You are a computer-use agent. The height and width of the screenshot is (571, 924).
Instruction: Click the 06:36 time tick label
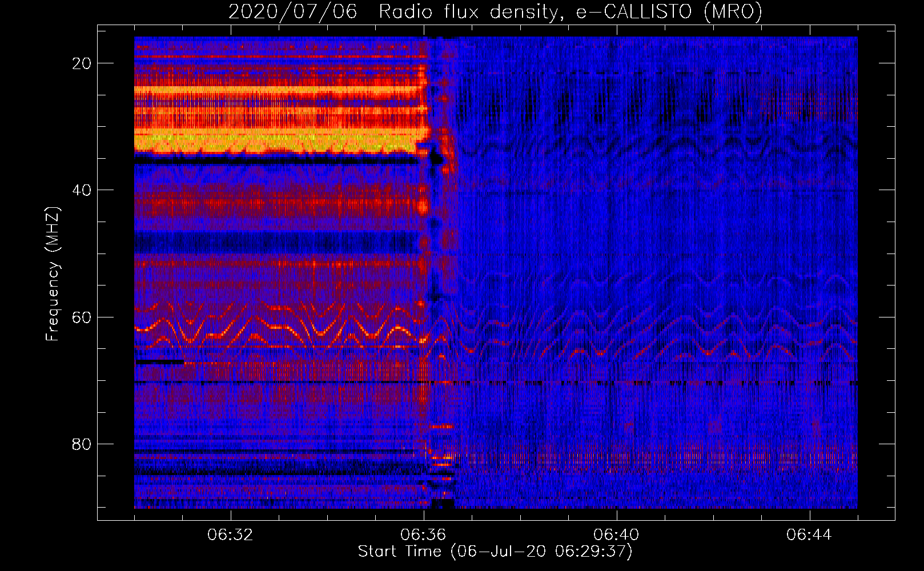point(423,535)
